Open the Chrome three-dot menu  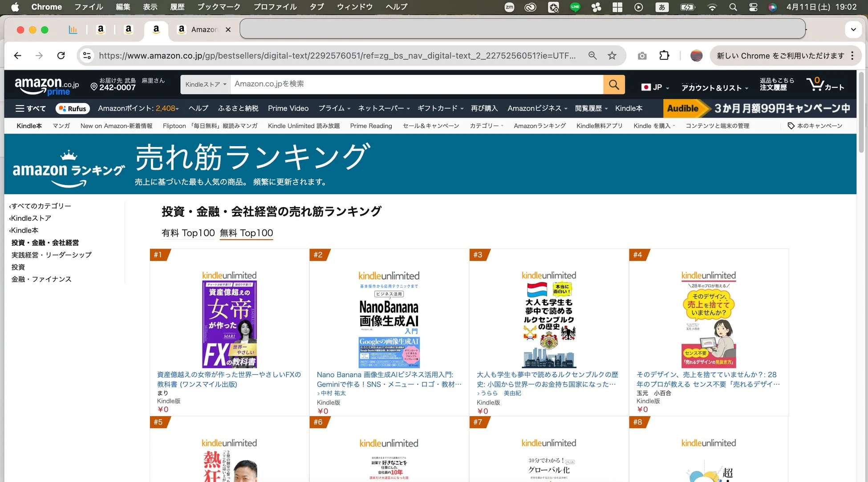coord(852,55)
